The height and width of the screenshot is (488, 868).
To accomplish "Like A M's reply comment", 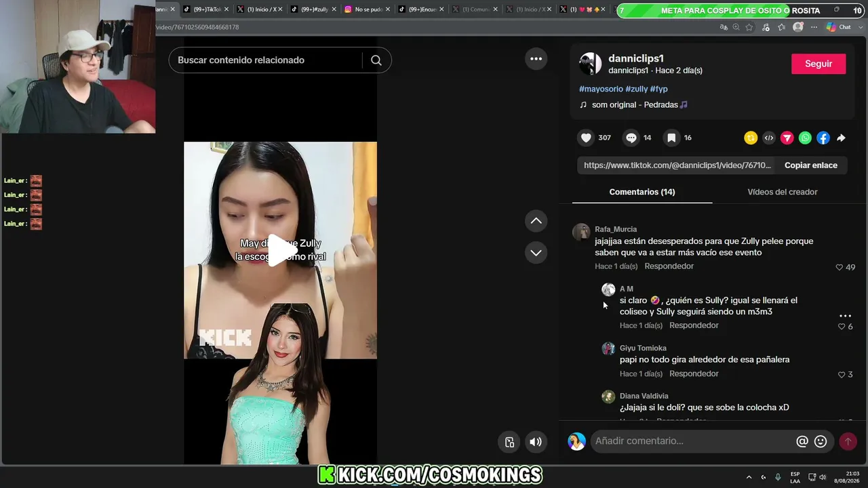I will tap(842, 327).
